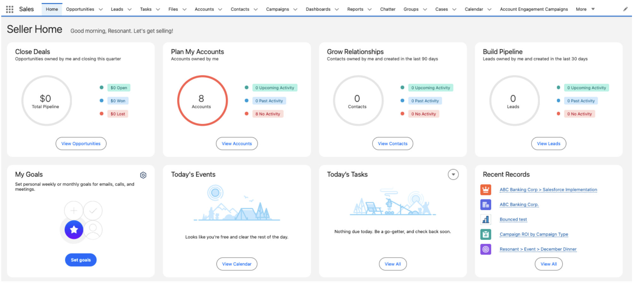644x287 pixels.
Task: Click the purple December Dinner campaign icon
Action: click(x=486, y=249)
